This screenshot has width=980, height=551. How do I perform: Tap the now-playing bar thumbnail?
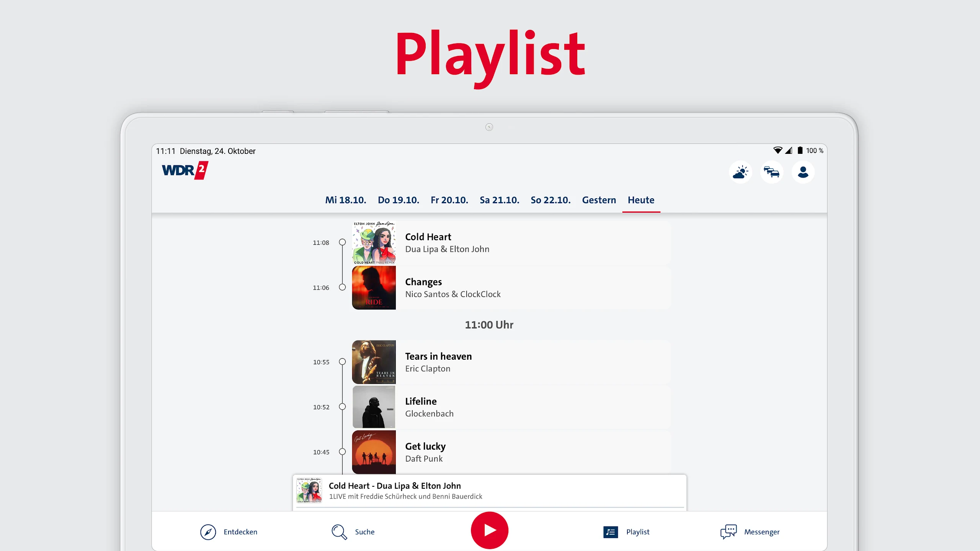[x=309, y=490]
